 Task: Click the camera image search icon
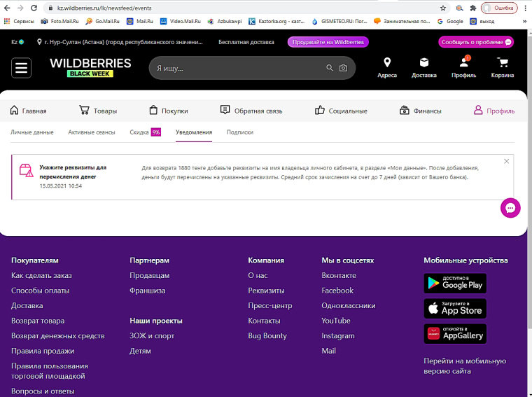coord(343,69)
